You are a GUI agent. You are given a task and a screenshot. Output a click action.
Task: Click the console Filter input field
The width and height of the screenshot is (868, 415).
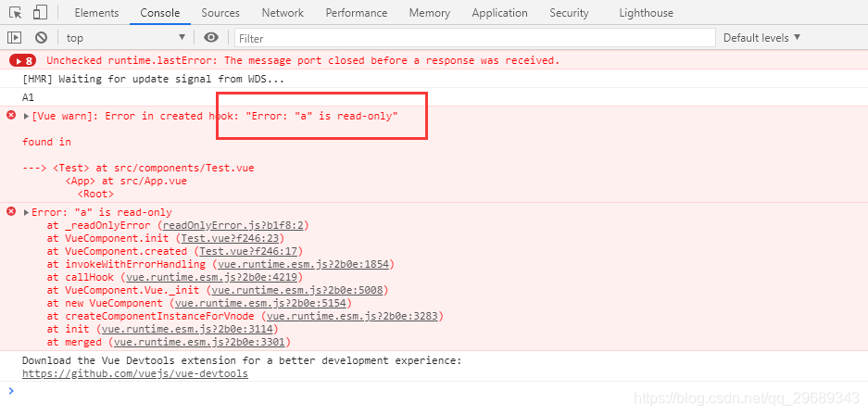(474, 38)
